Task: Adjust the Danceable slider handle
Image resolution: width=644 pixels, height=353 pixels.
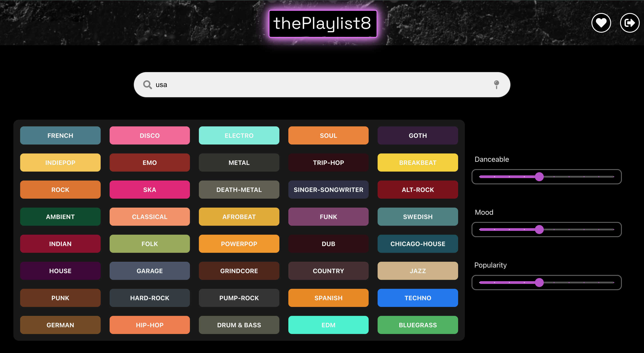Action: (539, 177)
